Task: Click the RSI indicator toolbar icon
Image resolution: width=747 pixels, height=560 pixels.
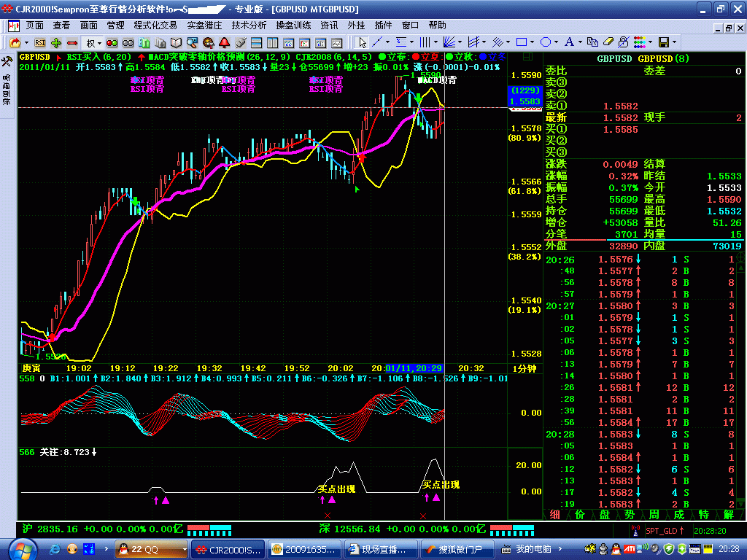Action: tap(39, 42)
